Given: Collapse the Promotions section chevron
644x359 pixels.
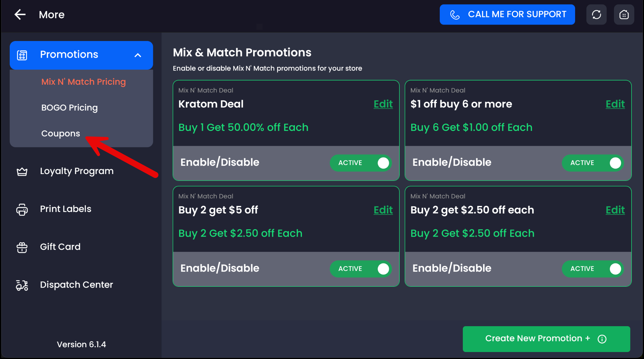Looking at the screenshot, I should pos(138,55).
